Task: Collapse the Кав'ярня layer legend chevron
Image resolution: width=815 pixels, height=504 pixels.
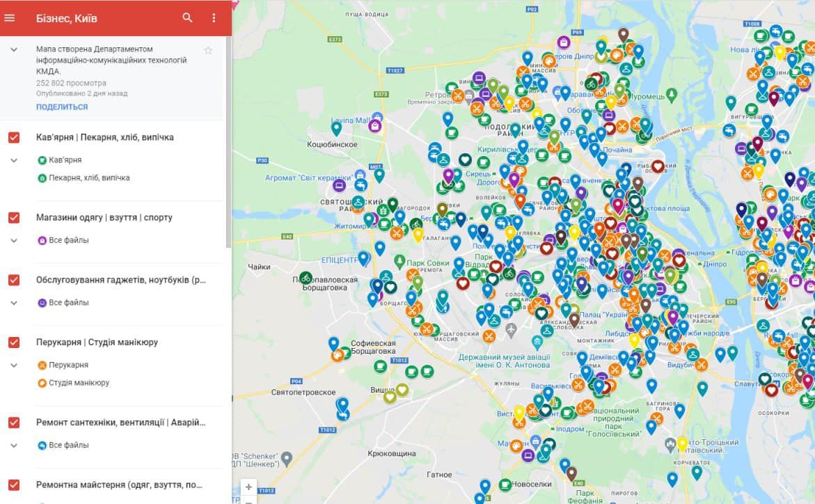Action: click(14, 160)
